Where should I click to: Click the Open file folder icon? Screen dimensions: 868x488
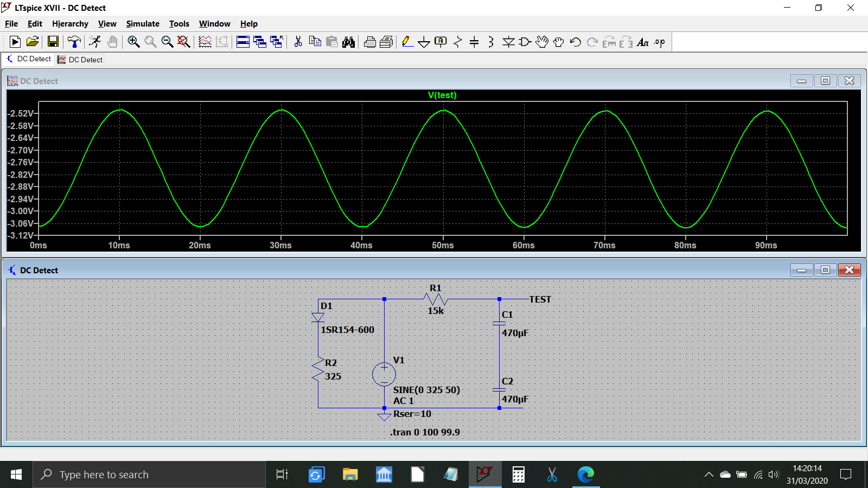point(33,42)
